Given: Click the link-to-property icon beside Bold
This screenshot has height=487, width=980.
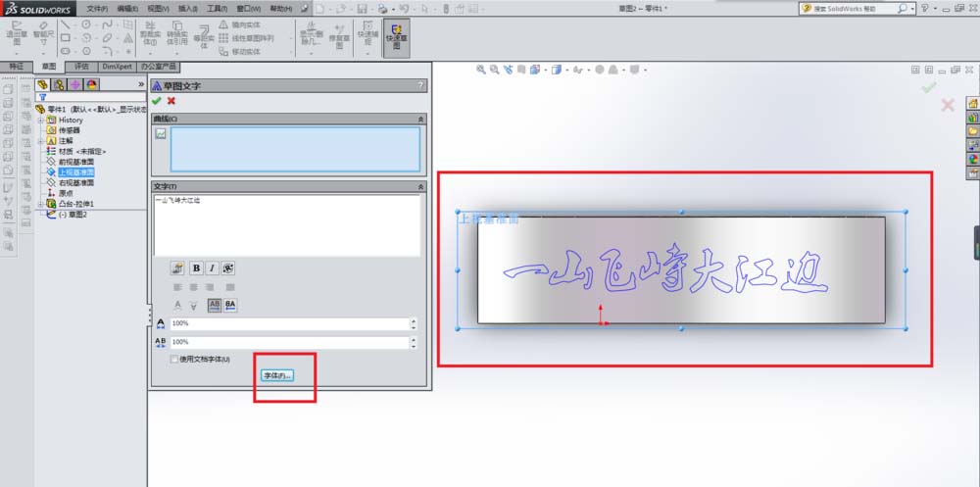Looking at the screenshot, I should pos(176,268).
